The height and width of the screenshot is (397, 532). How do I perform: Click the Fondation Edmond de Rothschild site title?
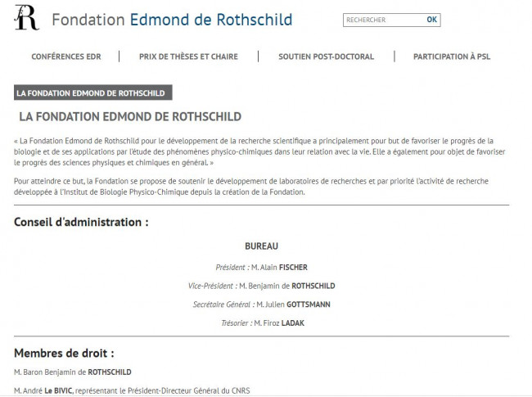pyautogui.click(x=172, y=20)
